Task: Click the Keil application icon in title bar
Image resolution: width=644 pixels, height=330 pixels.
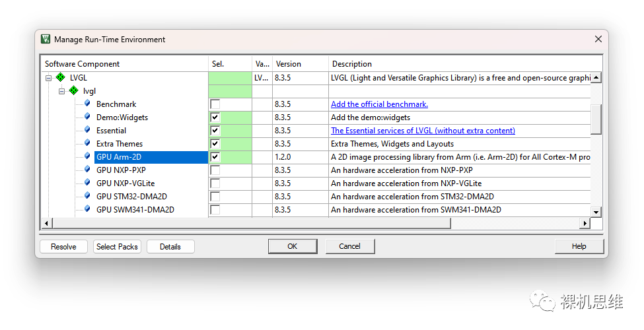Action: pos(46,39)
